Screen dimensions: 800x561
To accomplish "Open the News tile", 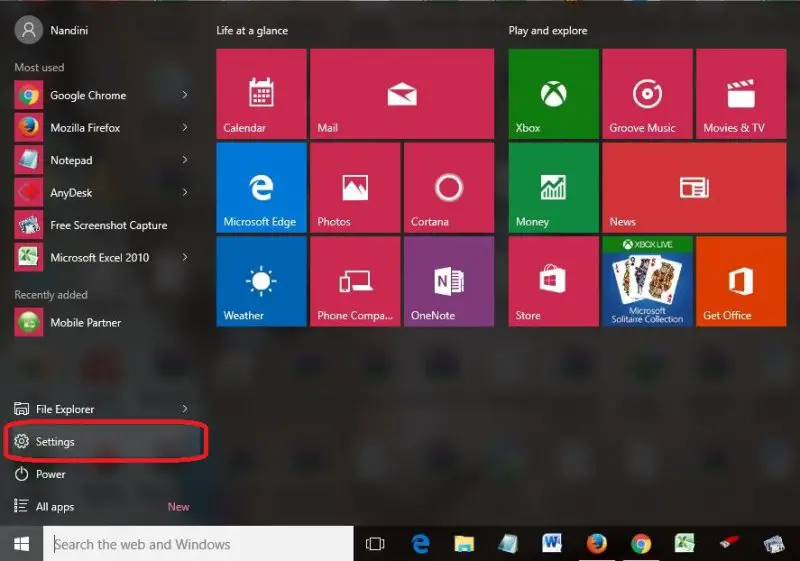I will [694, 188].
